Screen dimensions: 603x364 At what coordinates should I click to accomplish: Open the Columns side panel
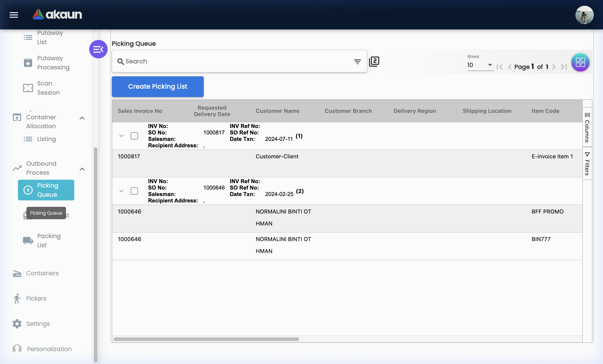[587, 127]
